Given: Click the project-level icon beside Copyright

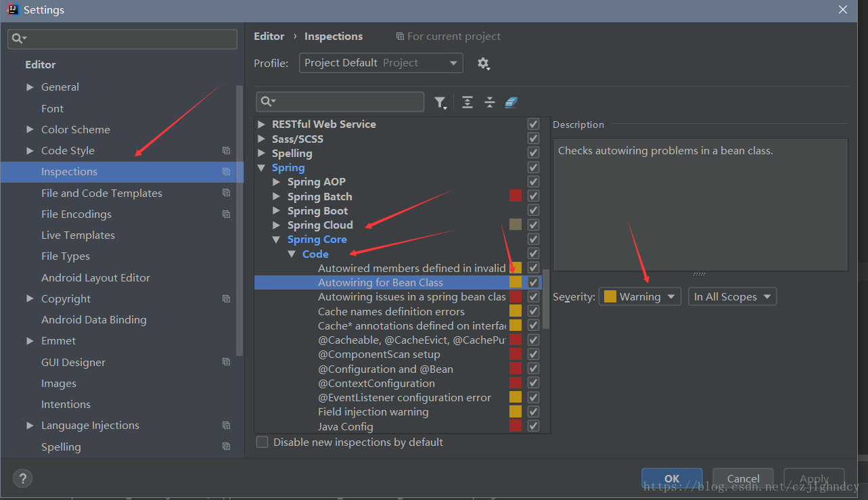Looking at the screenshot, I should point(226,299).
